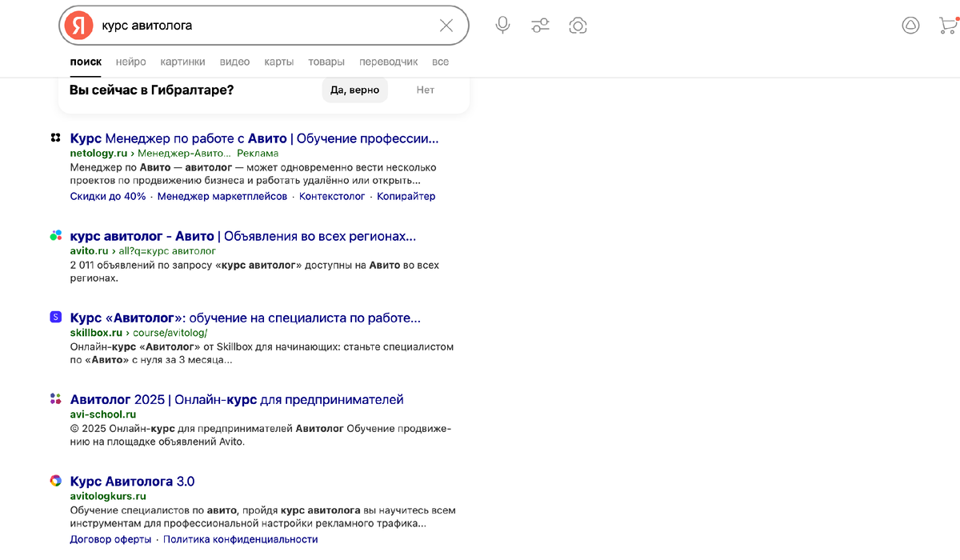Click the avitologkurs favicon icon
Screen dimensions: 960x560
pos(55,481)
